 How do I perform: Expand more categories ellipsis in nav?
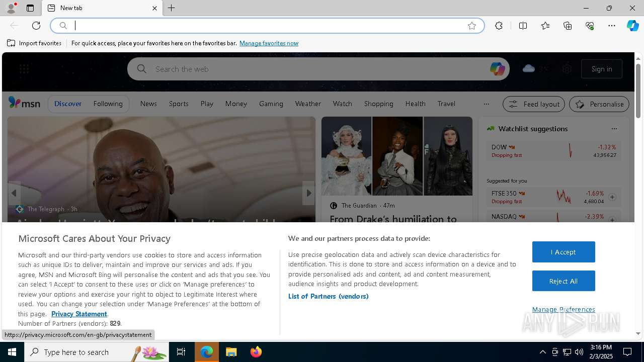(x=486, y=104)
